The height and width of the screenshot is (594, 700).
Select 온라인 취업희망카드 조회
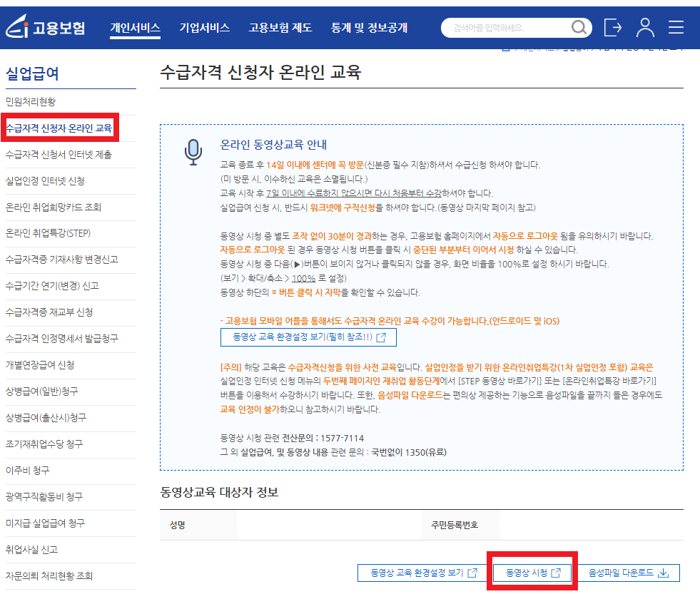(53, 207)
